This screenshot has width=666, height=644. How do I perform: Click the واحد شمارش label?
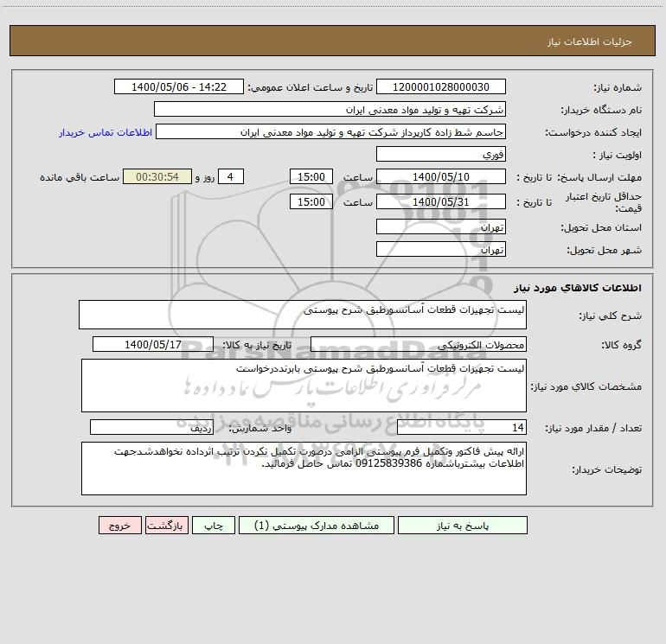(260, 428)
